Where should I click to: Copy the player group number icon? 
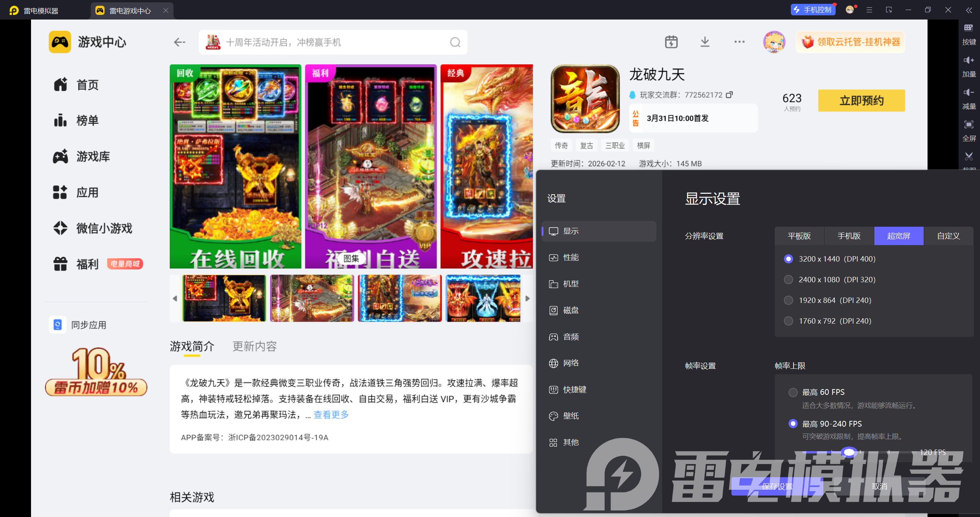(729, 95)
